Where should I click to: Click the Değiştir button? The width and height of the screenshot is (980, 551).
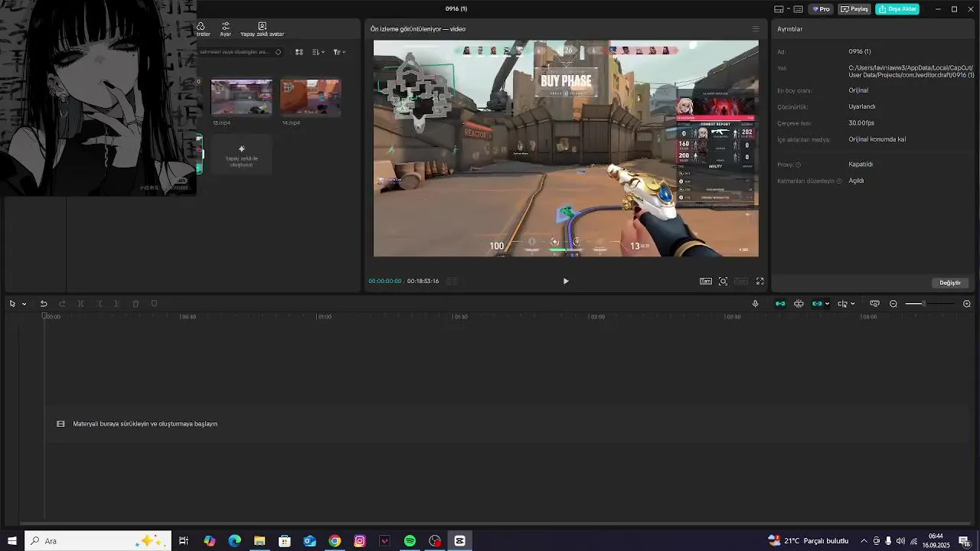pos(950,282)
